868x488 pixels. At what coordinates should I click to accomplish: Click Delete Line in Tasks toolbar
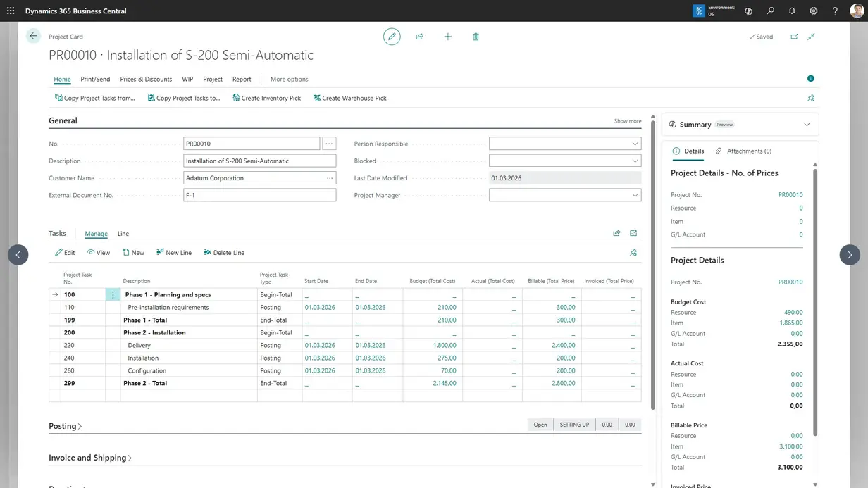pyautogui.click(x=224, y=252)
